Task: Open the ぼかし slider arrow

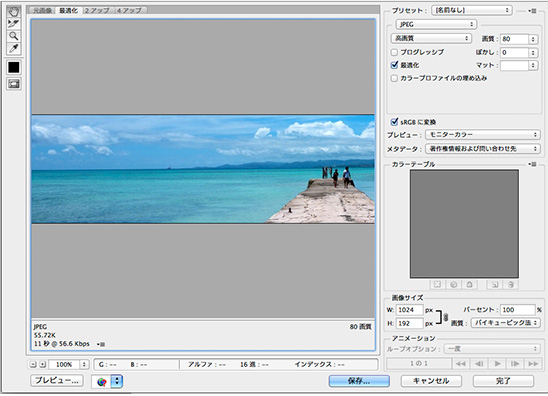Action: click(533, 52)
